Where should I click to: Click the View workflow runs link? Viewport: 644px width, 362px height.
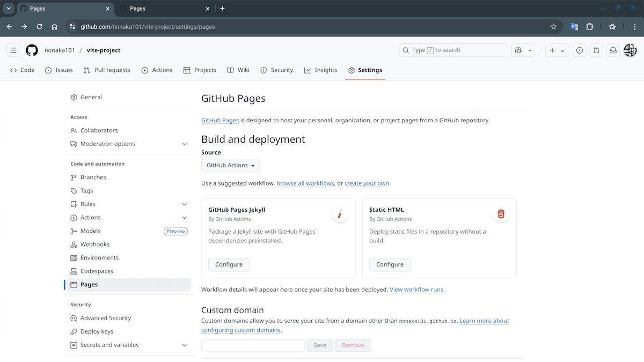(417, 290)
